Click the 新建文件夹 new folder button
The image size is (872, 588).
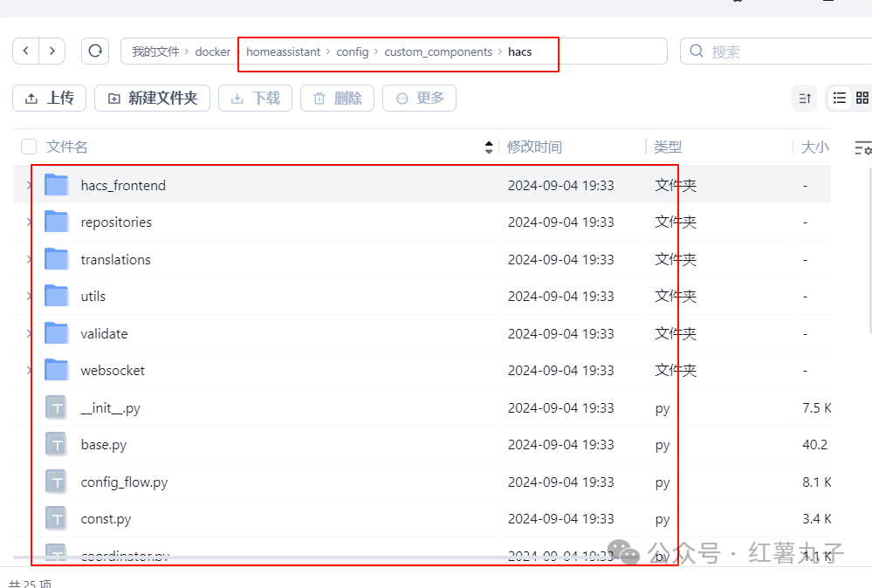click(153, 99)
